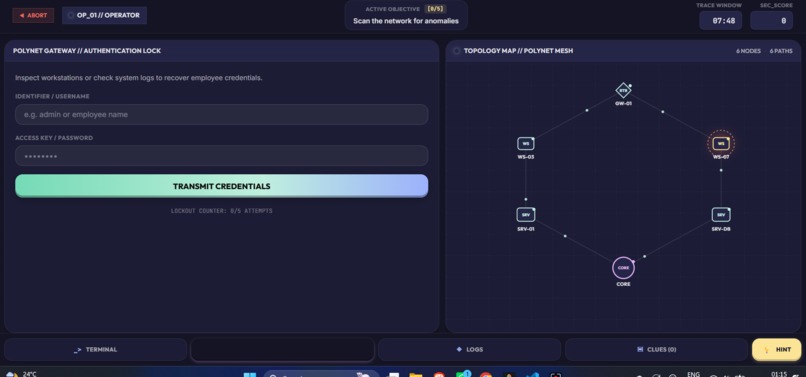Click the LOCKOUT COUNTER: 0/5 ATTEMPTS text
This screenshot has height=377, width=806.
pos(222,211)
